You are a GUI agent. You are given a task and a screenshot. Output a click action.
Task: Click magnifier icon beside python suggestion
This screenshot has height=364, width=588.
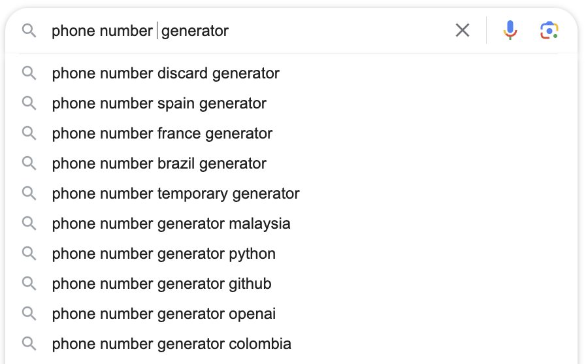pyautogui.click(x=29, y=254)
